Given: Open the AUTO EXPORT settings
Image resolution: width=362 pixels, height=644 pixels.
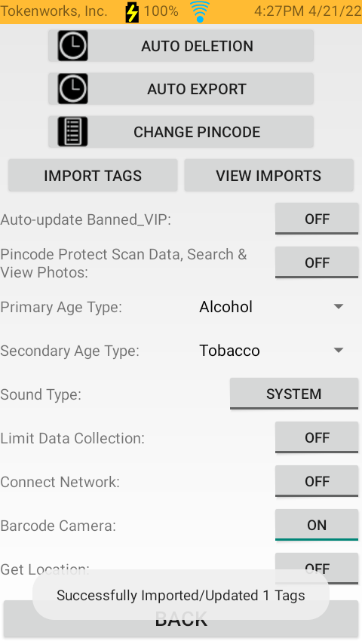Looking at the screenshot, I should pyautogui.click(x=181, y=89).
